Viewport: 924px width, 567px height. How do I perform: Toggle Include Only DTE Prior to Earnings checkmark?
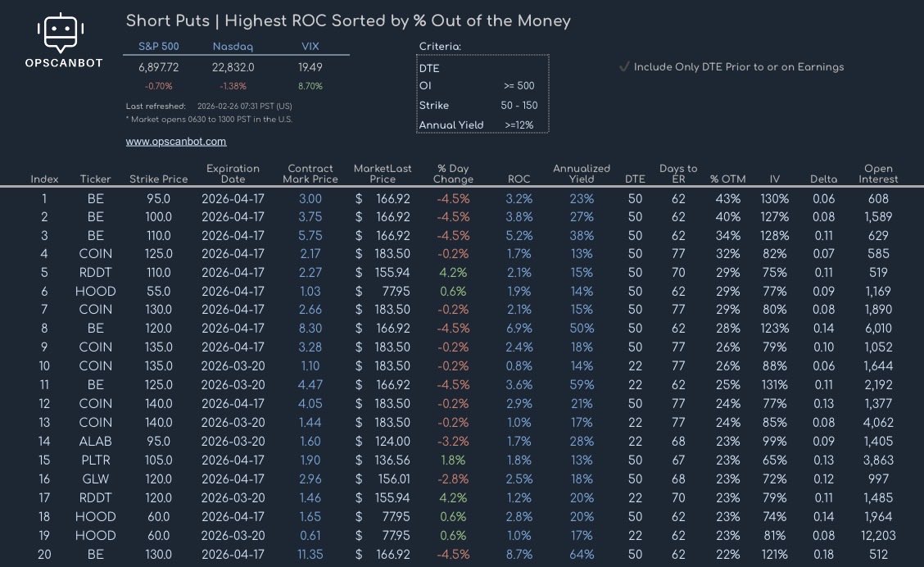click(624, 66)
